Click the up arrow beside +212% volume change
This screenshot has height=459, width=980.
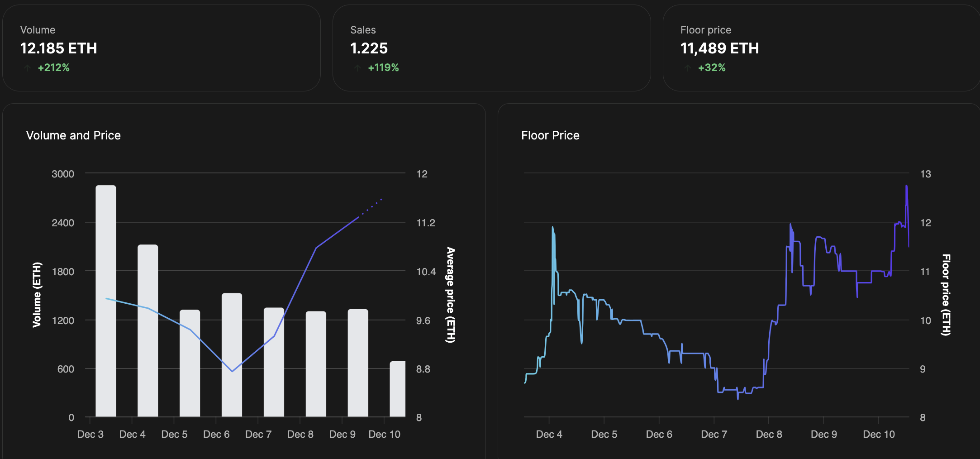[x=28, y=68]
